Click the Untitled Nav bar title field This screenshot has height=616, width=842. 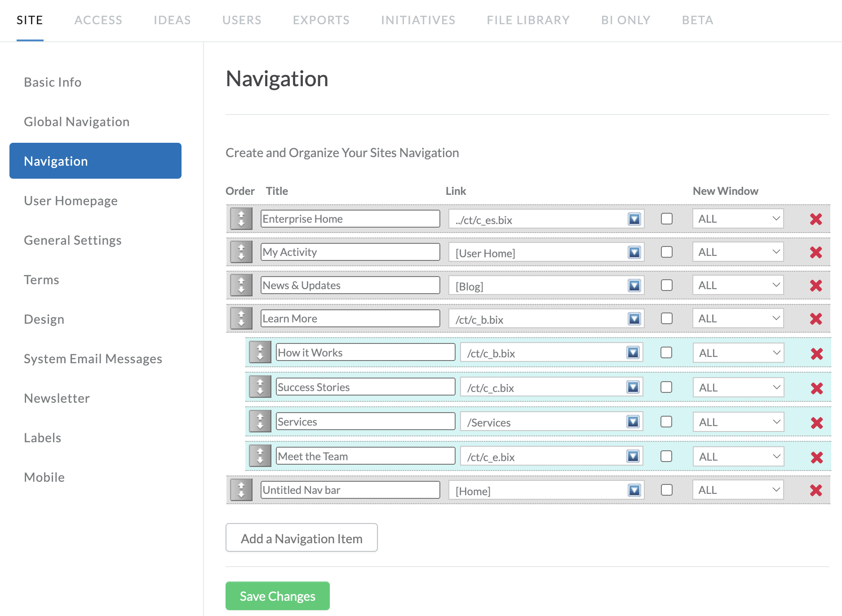pos(350,490)
